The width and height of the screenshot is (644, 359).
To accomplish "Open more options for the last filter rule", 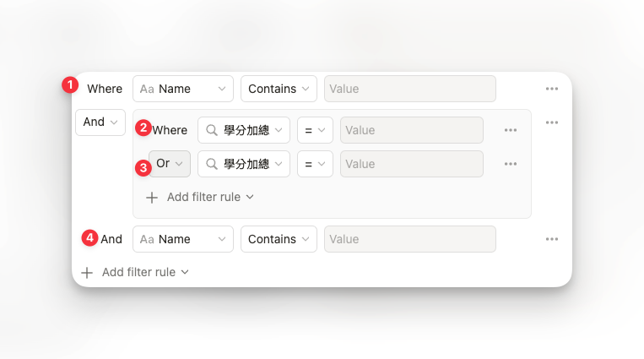I will 551,239.
